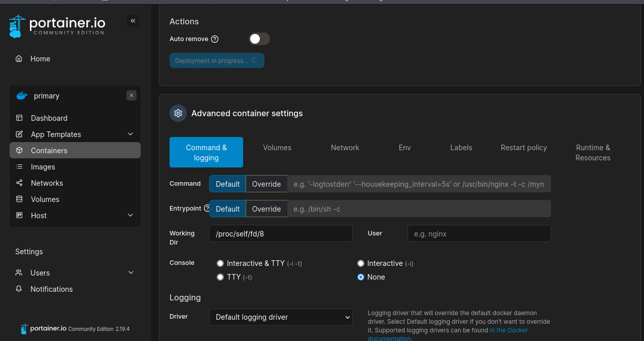Click the Settings section heading
This screenshot has height=341, width=644.
(x=29, y=252)
